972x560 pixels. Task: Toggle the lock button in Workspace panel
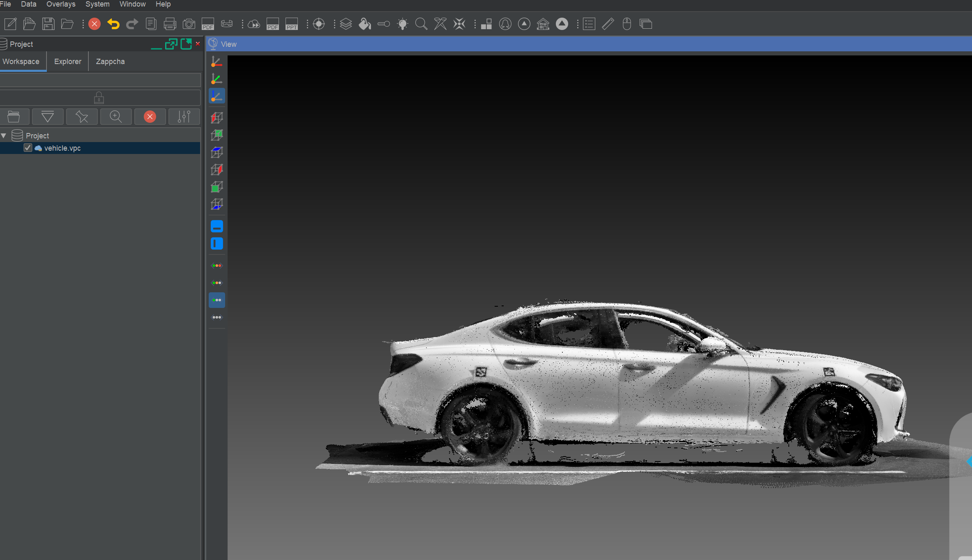pyautogui.click(x=99, y=98)
